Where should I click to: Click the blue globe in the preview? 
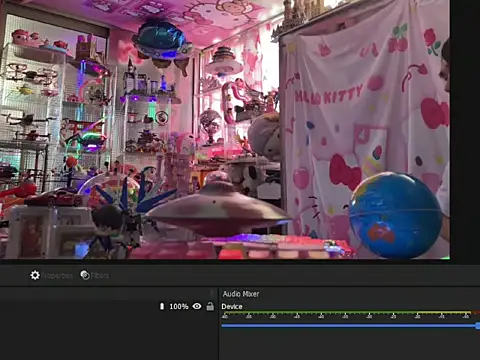coord(396,215)
